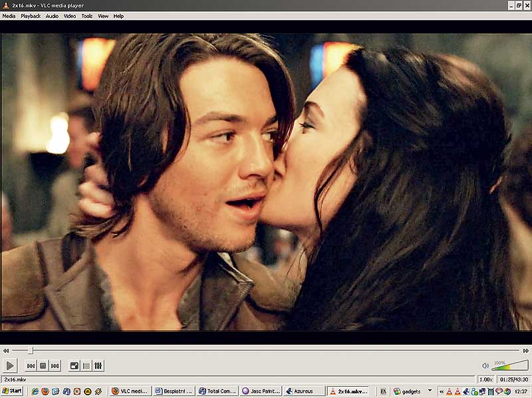
Task: Expand the gadgets toolbar dropdown arrow
Action: [430, 391]
